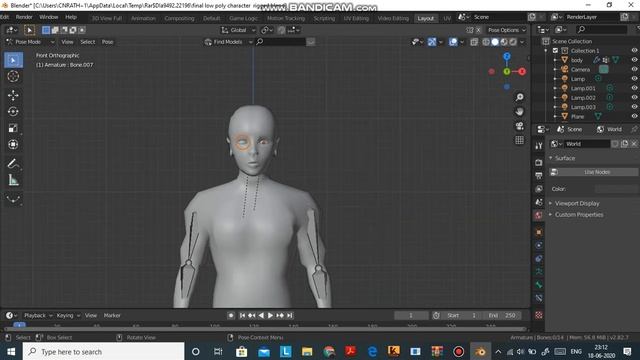Image resolution: width=640 pixels, height=360 pixels.
Task: Open the Render properties tab icon
Action: (x=539, y=162)
